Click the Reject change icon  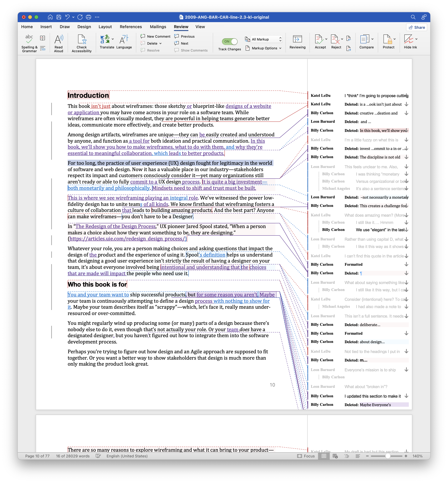[335, 39]
